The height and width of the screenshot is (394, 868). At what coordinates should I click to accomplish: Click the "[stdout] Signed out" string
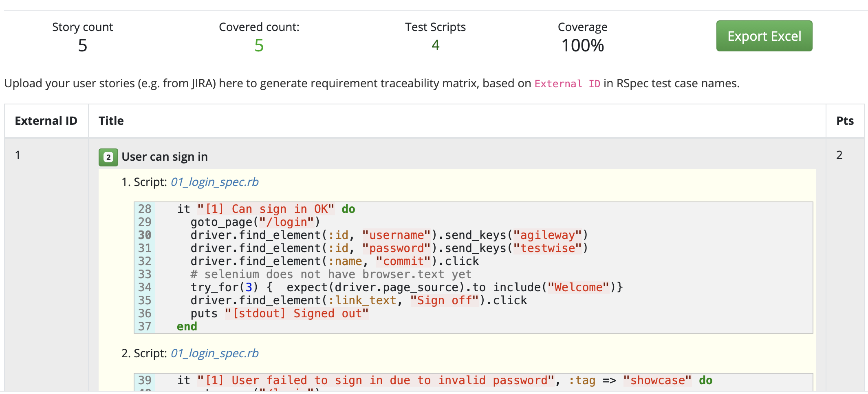[297, 313]
